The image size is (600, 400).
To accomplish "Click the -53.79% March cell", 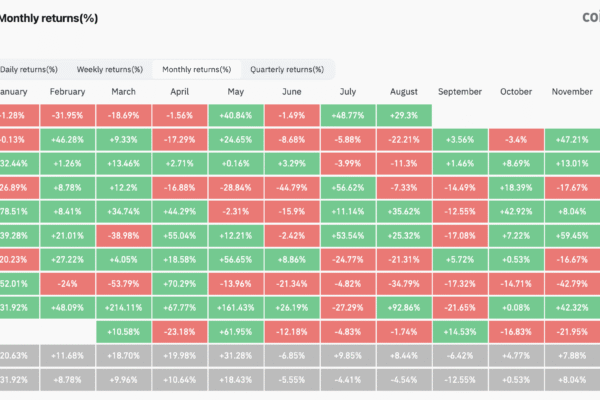I will [126, 283].
